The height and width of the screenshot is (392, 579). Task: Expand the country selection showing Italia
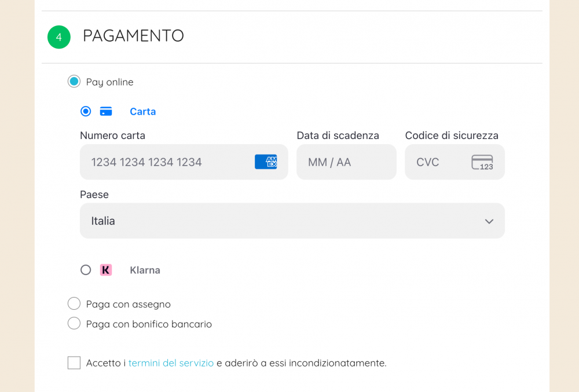pos(292,221)
